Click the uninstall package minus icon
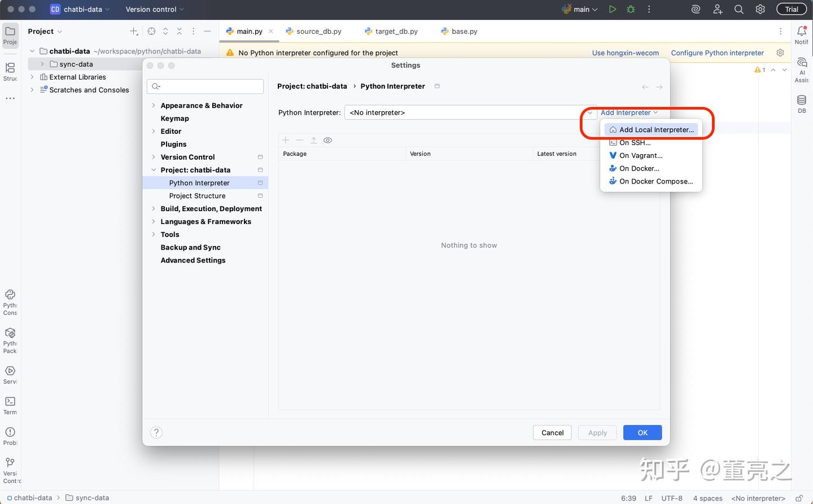Image resolution: width=813 pixels, height=504 pixels. [x=300, y=140]
